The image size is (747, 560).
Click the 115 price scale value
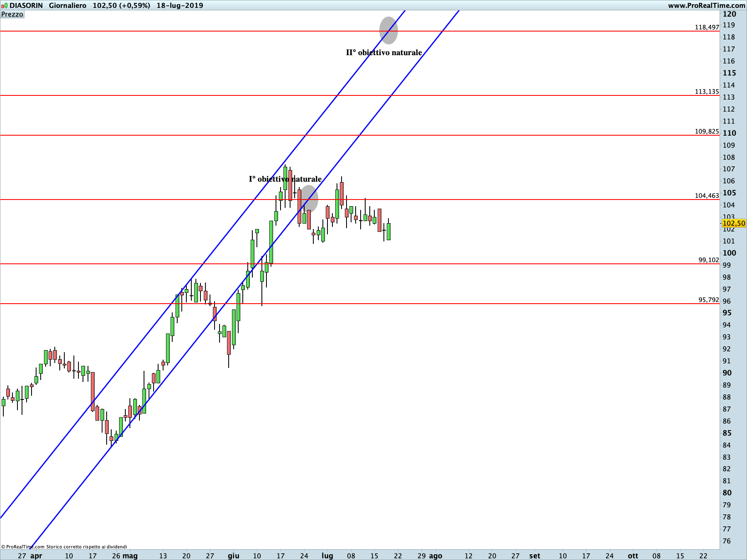[x=730, y=73]
